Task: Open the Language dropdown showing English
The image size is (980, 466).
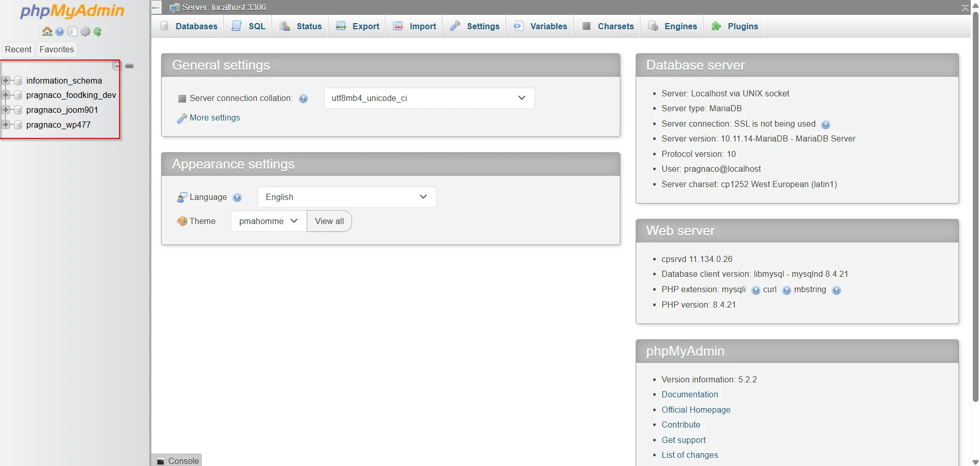Action: (347, 197)
